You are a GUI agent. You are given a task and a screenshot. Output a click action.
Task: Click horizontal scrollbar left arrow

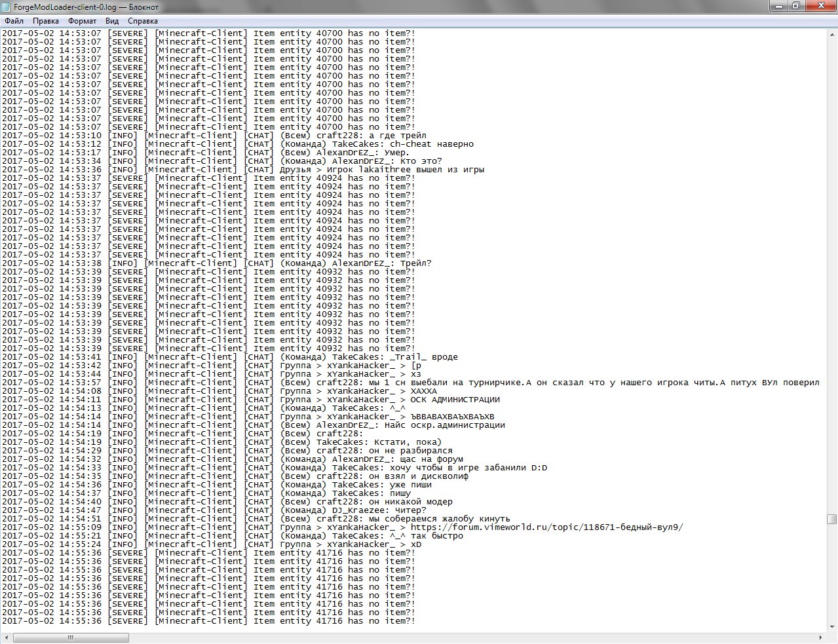(x=5, y=637)
